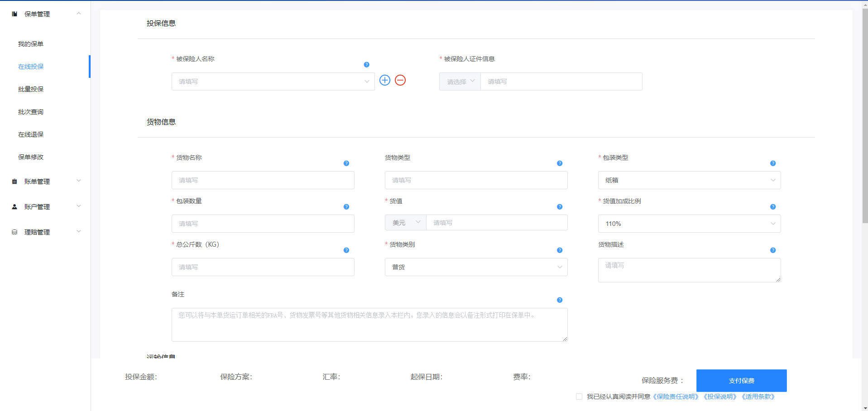Collapse the 保单管理 menu chevron
Viewport: 868px width, 411px height.
pyautogui.click(x=79, y=14)
